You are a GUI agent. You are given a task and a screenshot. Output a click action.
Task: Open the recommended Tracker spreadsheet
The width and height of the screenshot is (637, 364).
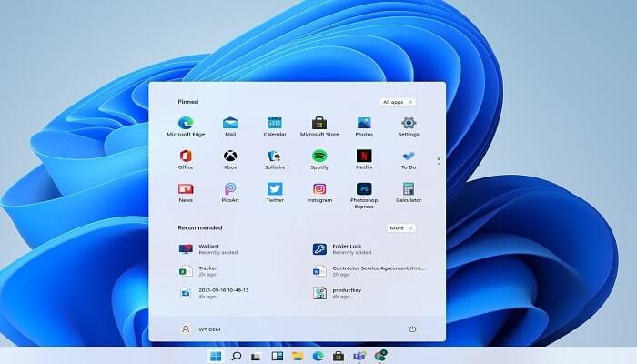click(205, 270)
